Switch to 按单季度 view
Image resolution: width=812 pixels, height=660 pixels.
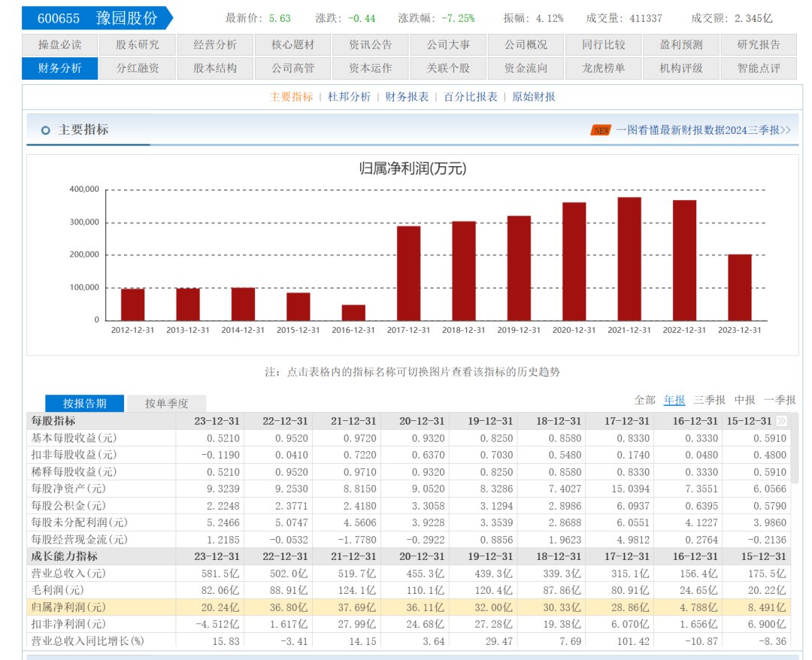[x=166, y=404]
